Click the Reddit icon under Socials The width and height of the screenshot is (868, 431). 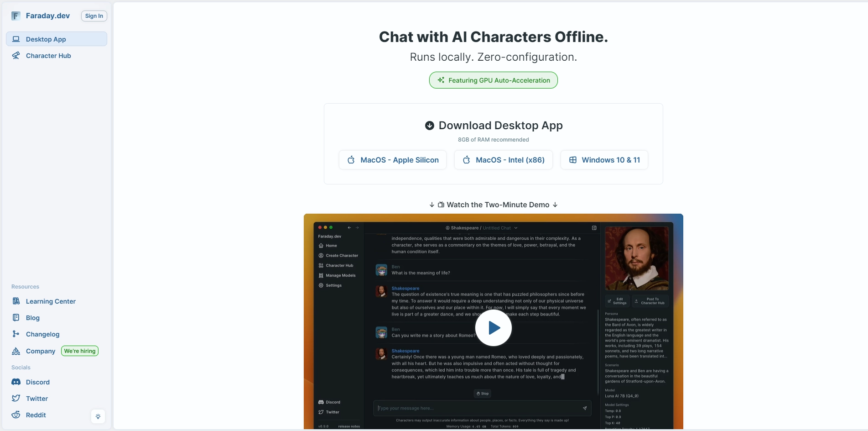[16, 415]
